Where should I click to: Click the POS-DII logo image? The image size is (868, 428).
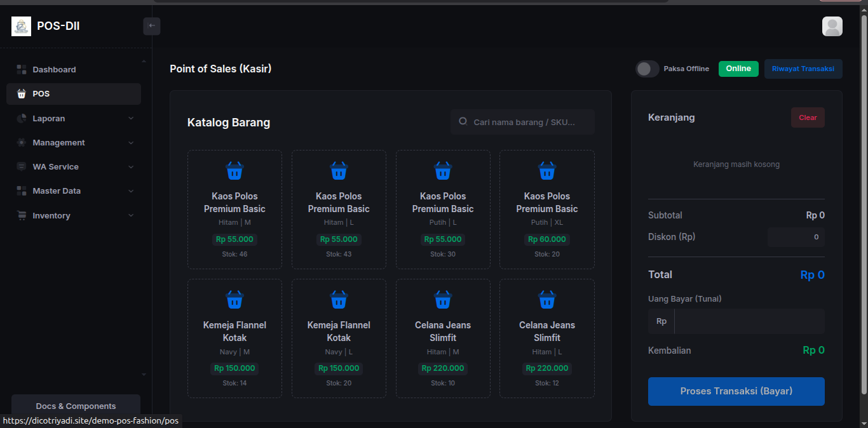pos(21,26)
